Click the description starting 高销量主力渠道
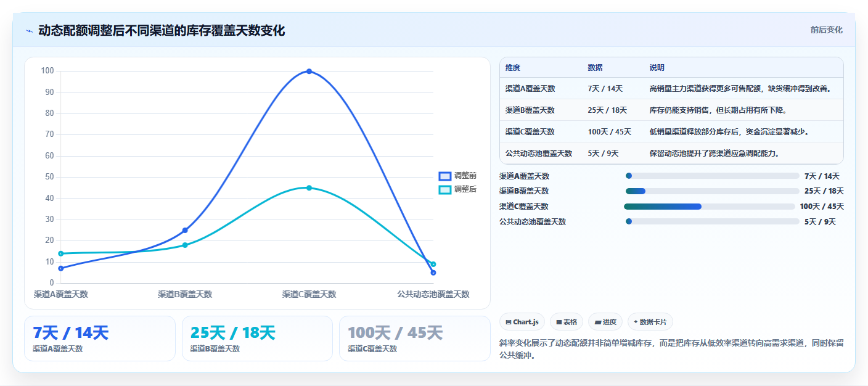 coord(742,89)
